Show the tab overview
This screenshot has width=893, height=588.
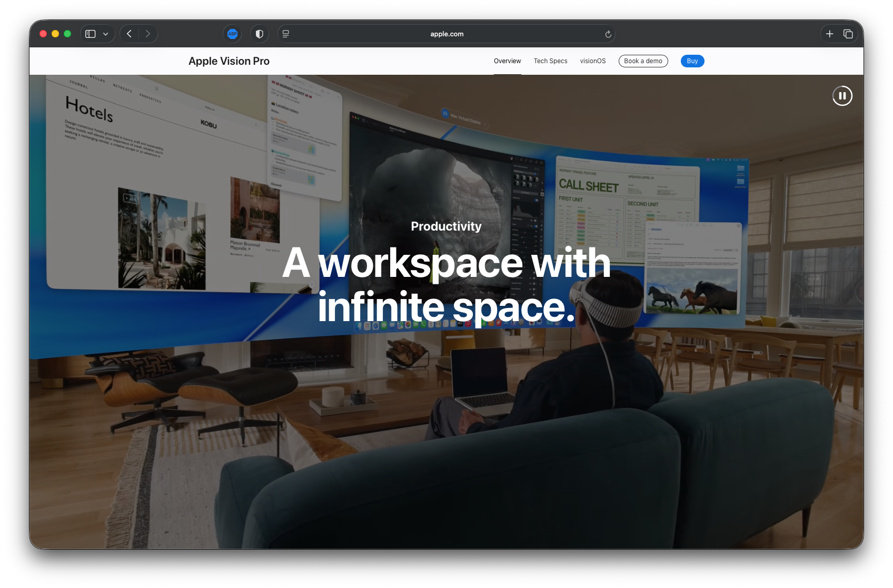[x=848, y=34]
